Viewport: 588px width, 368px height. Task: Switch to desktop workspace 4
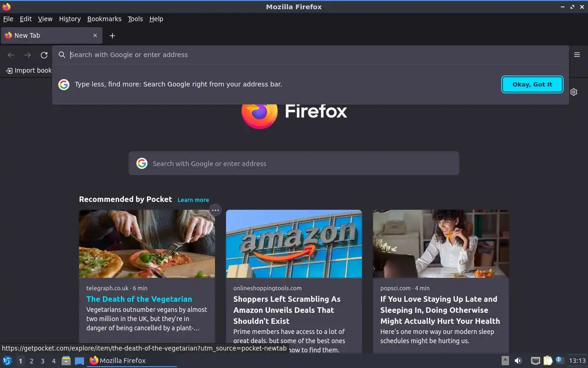click(x=53, y=361)
